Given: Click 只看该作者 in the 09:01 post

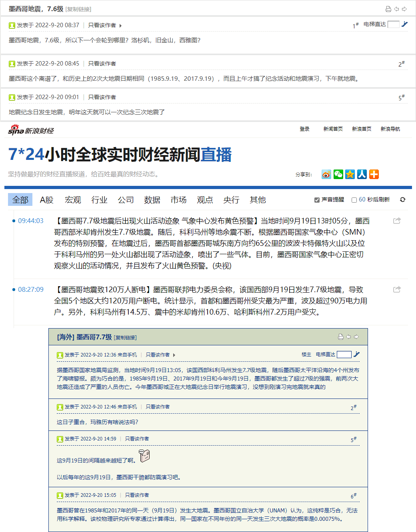Looking at the screenshot, I should pos(102,97).
